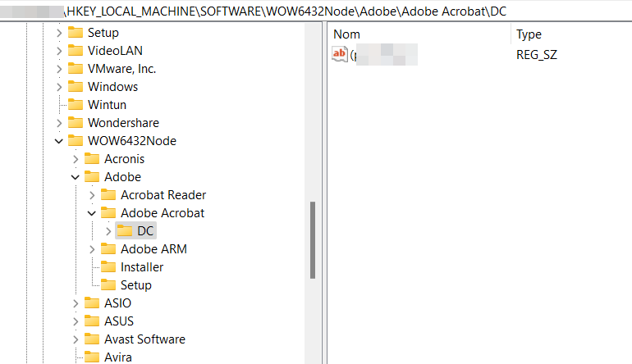Select the VMware, Inc. key
The width and height of the screenshot is (632, 364).
tap(121, 69)
